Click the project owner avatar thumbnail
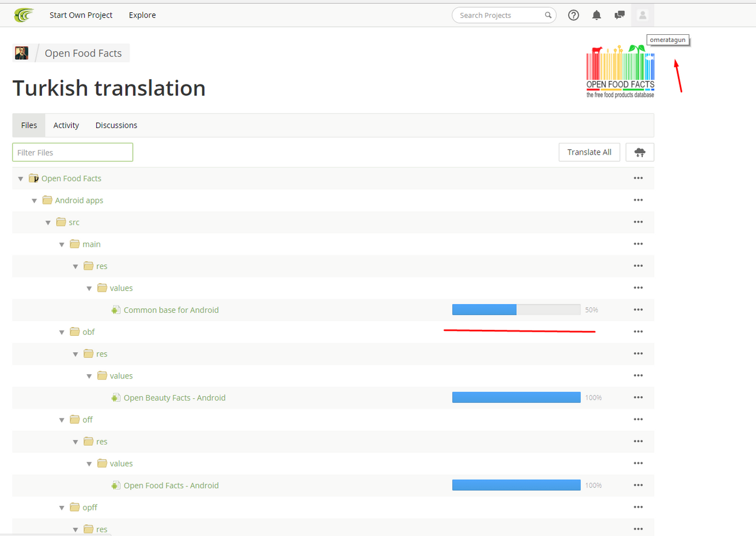 [22, 53]
